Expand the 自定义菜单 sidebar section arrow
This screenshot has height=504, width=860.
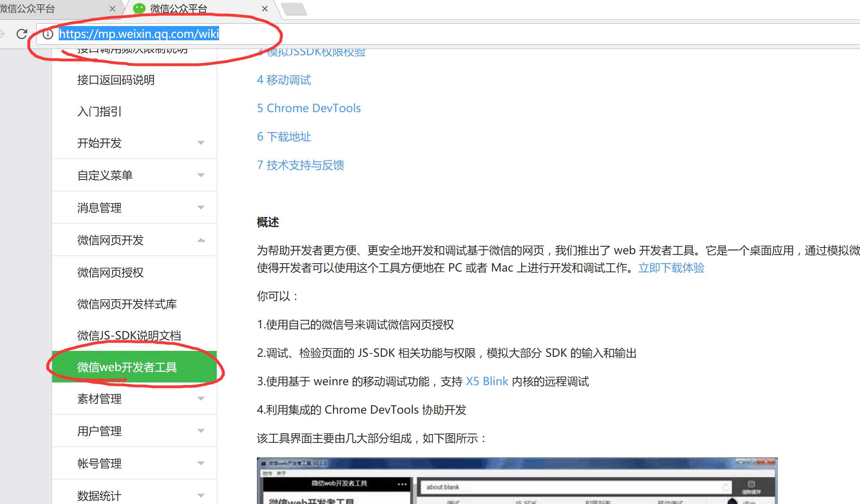(x=201, y=175)
